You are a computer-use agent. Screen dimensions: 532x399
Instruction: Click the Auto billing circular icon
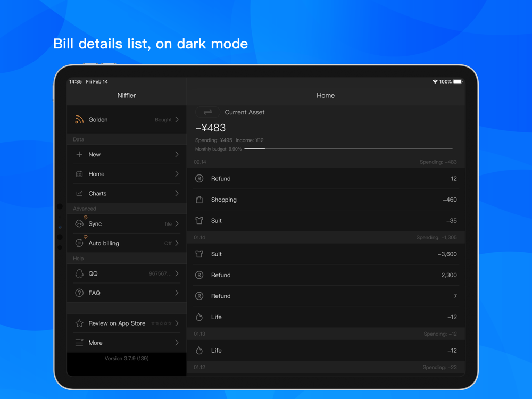tap(79, 243)
